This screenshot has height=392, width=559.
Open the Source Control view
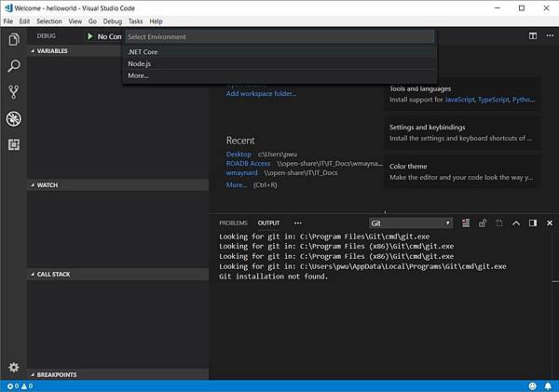coord(14,92)
